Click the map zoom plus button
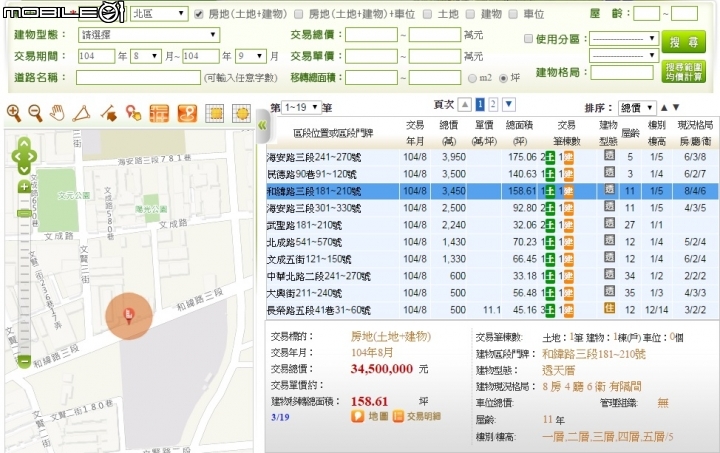Viewport: 720px width, 453px height. 24,187
